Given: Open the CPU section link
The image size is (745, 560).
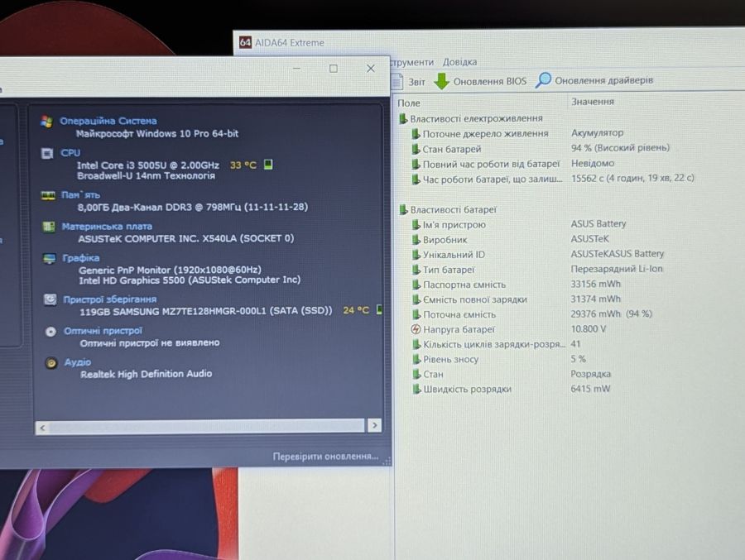Looking at the screenshot, I should [x=70, y=152].
